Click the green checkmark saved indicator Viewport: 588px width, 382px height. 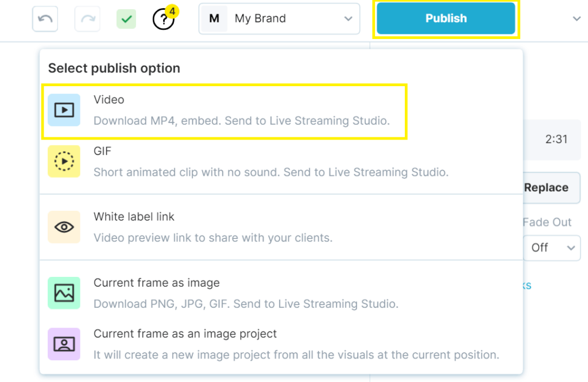[126, 18]
